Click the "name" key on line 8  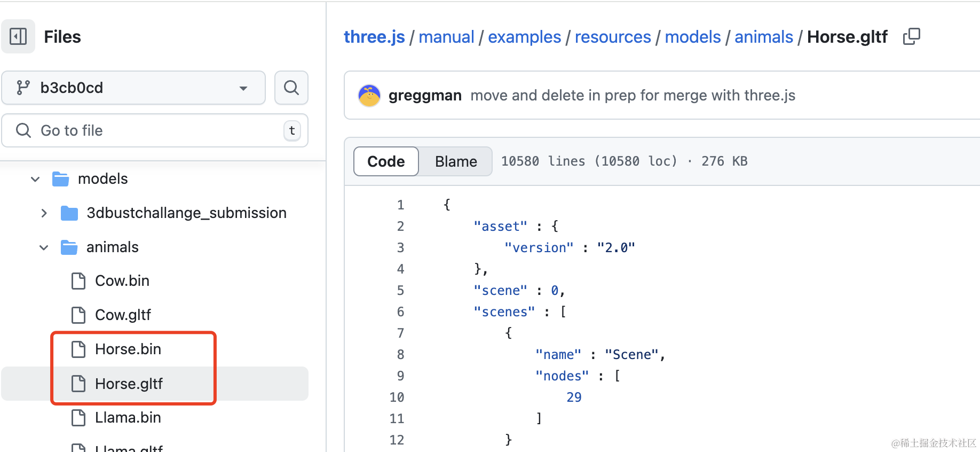pyautogui.click(x=558, y=355)
